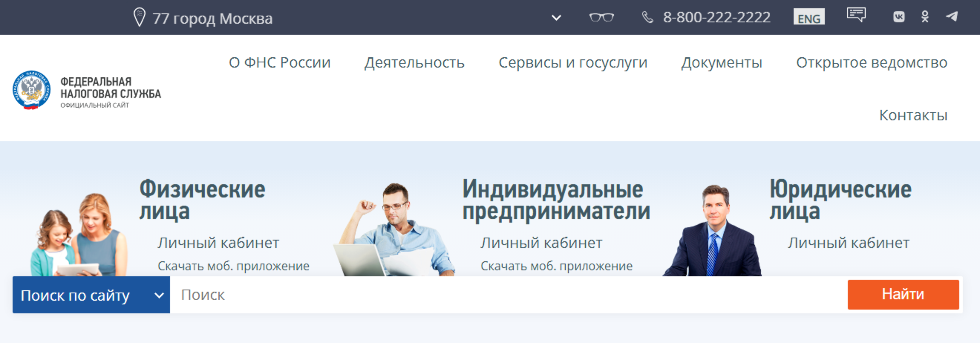
Task: Expand the Поиск по сайту dropdown
Action: [91, 295]
